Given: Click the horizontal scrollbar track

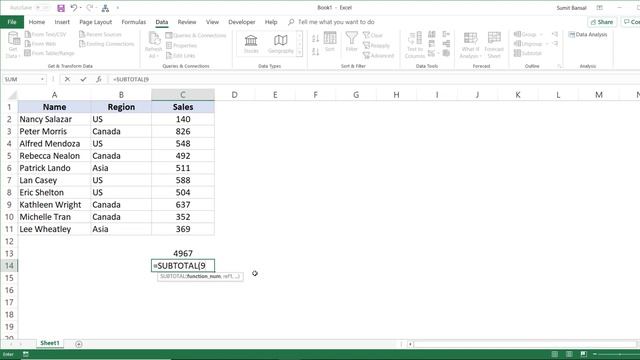Looking at the screenshot, I should coord(524,344).
